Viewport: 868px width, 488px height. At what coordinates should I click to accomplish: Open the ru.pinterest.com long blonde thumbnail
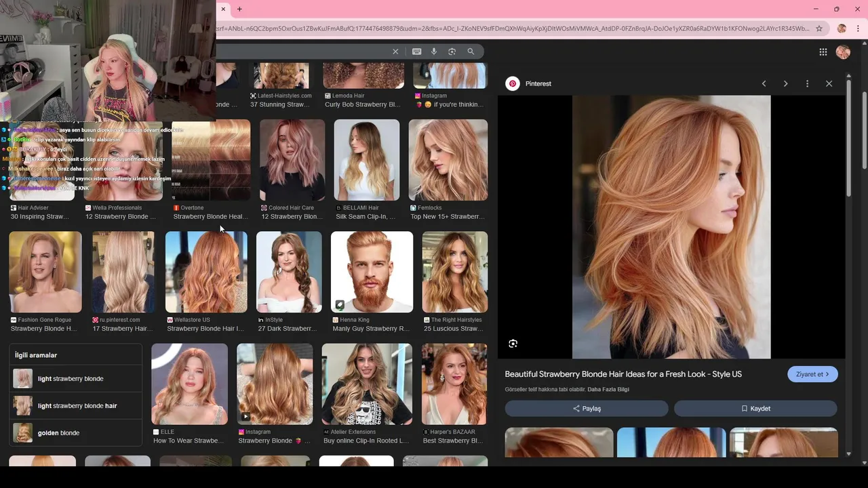coord(123,272)
